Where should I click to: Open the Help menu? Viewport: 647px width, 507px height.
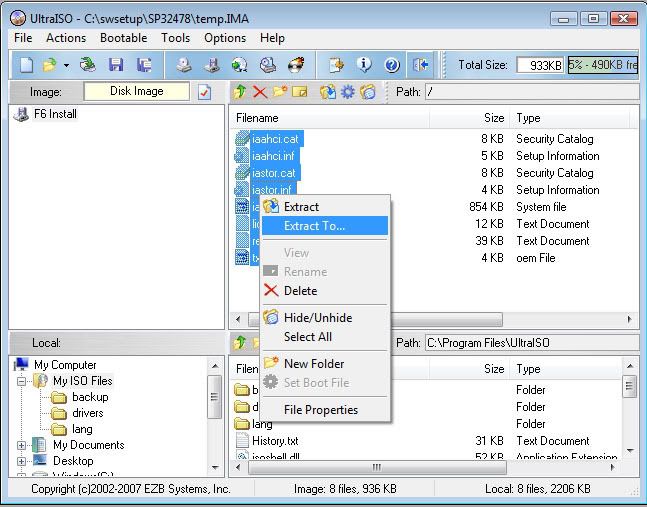272,38
